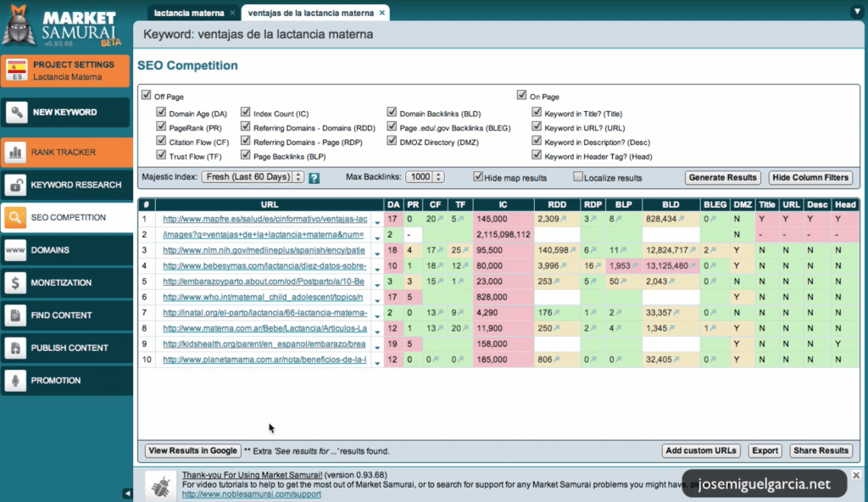Click the Market Samurai helmet logo
The height and width of the screenshot is (502, 868).
coord(19,25)
